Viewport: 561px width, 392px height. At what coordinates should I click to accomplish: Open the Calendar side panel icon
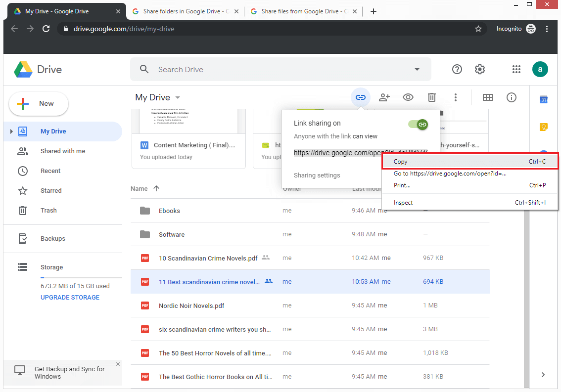coord(544,99)
